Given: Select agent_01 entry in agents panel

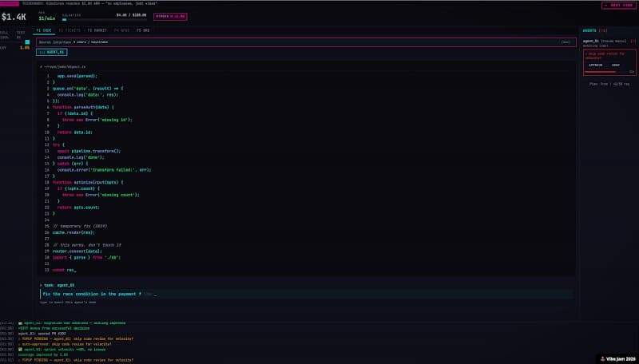Looking at the screenshot, I should (609, 42).
